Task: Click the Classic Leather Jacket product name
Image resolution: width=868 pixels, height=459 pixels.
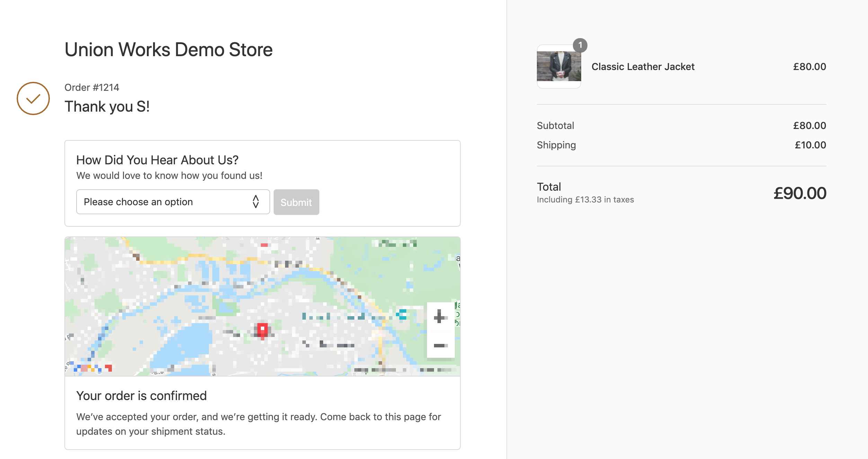Action: tap(643, 67)
